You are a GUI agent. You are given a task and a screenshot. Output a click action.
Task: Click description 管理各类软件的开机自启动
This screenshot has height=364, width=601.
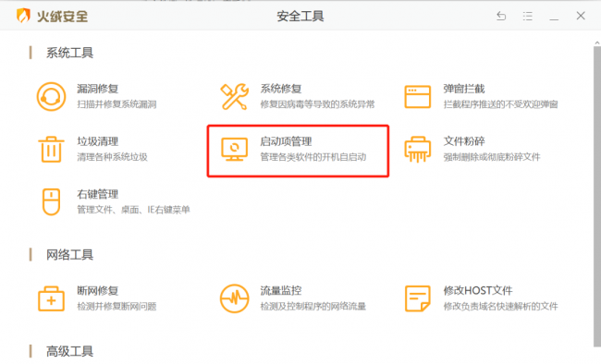(313, 157)
